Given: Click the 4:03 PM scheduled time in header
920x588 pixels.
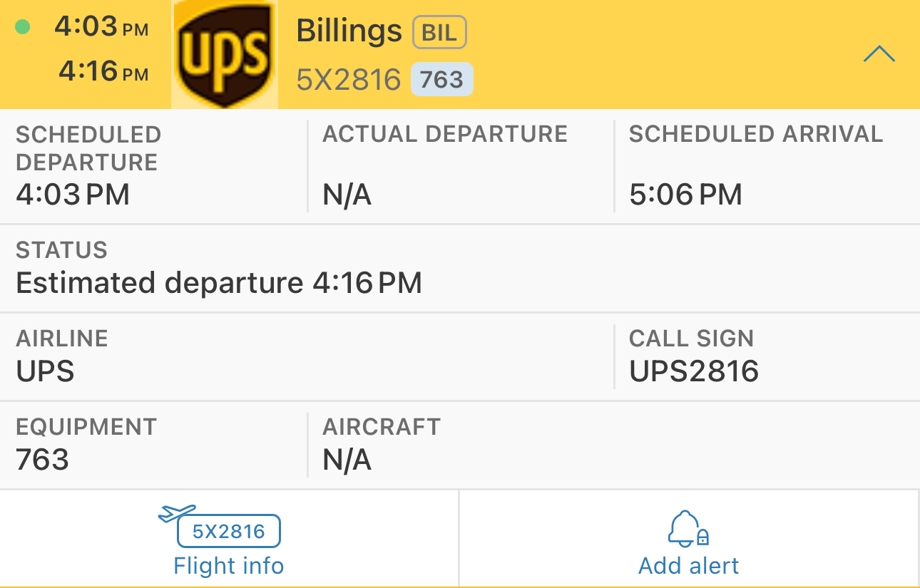Looking at the screenshot, I should [101, 27].
